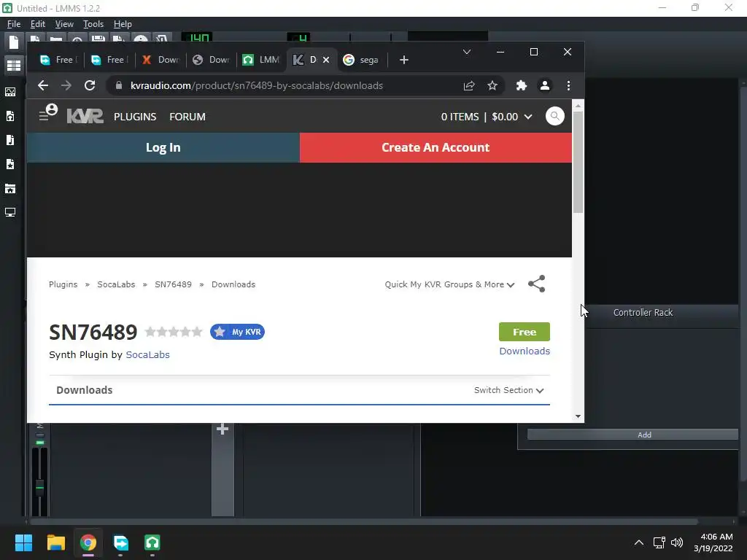Switch to LMM browser tab
Viewport: 747px width, 560px height.
click(261, 60)
